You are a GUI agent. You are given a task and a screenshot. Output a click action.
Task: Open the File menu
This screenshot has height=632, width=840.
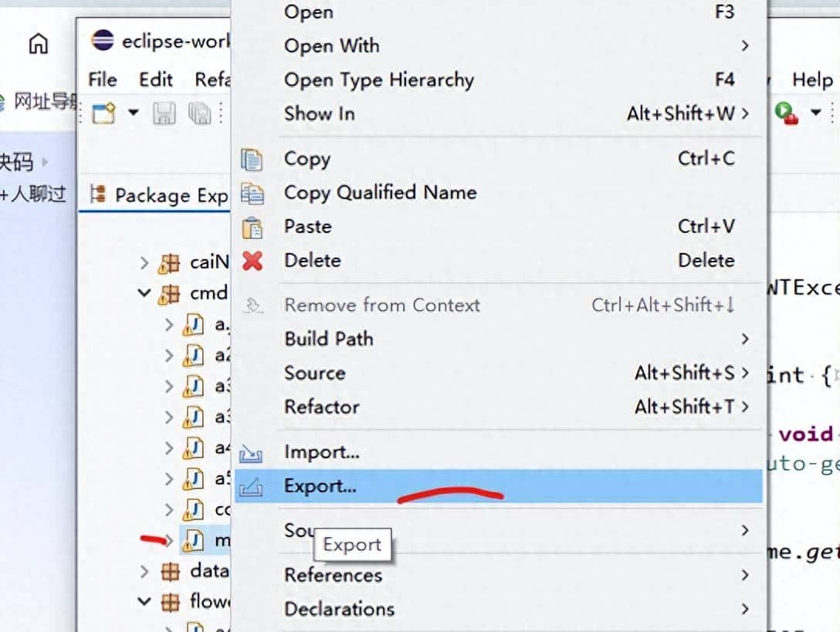(103, 79)
